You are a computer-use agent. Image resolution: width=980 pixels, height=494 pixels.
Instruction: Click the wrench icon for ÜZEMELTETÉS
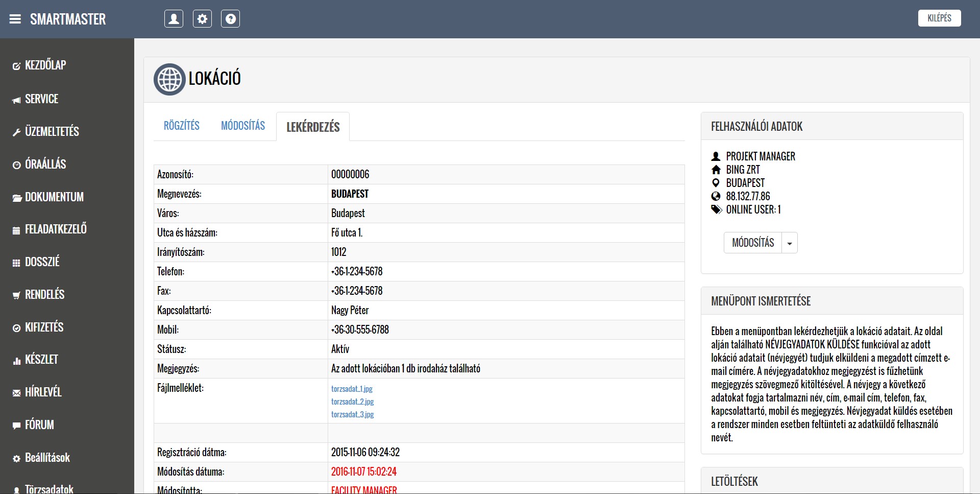(16, 132)
